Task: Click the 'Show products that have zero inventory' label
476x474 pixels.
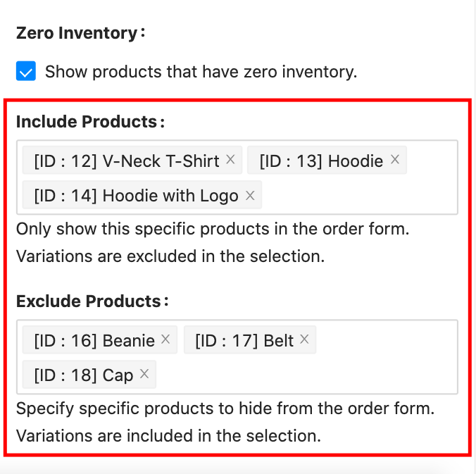Action: pyautogui.click(x=201, y=71)
